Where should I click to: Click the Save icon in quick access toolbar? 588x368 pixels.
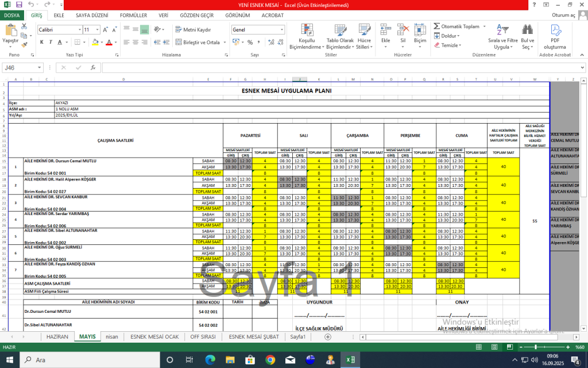coord(19,5)
